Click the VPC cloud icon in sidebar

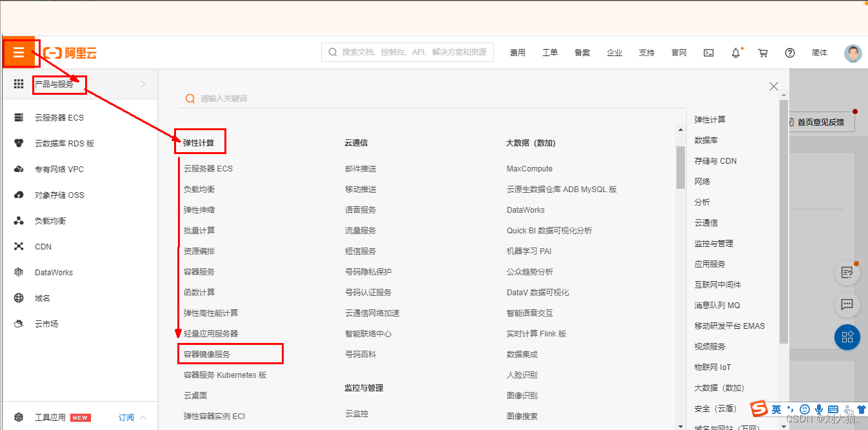coord(19,169)
